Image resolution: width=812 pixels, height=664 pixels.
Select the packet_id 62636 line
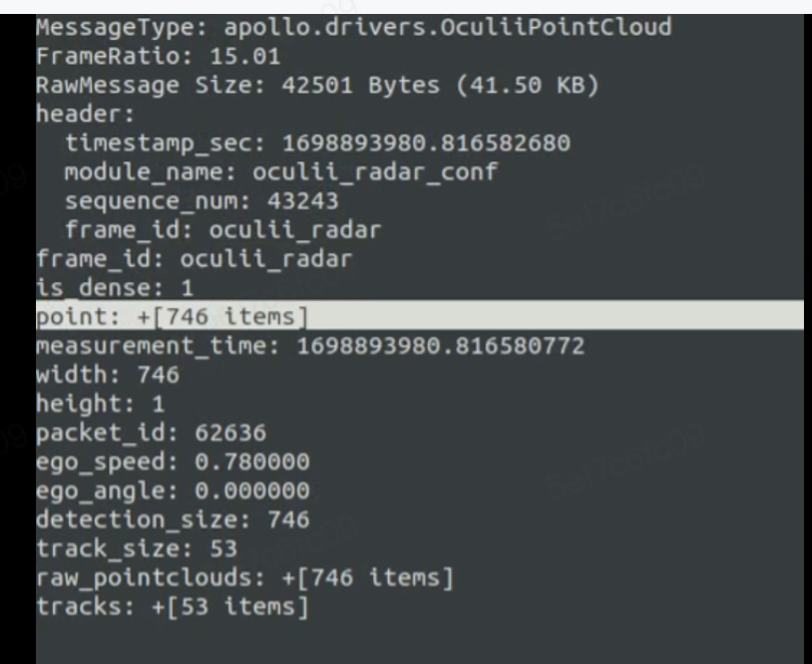pos(151,434)
